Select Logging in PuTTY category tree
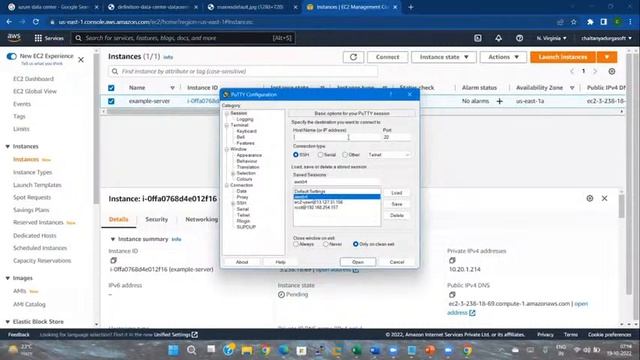This screenshot has height=360, width=640. 245,119
